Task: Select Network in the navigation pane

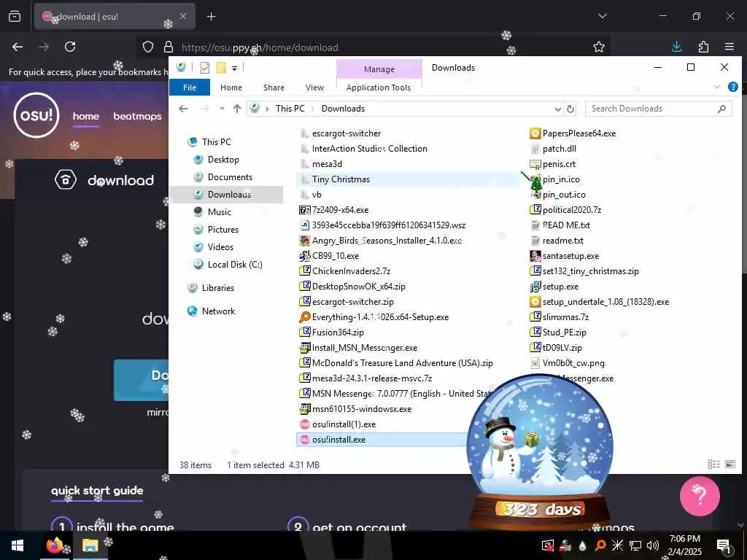Action: click(x=217, y=311)
